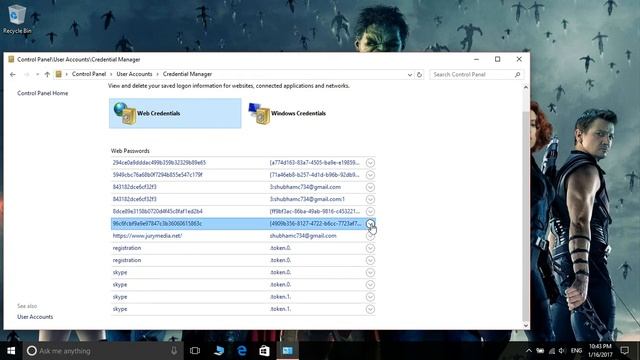
Task: Open the taskbar icon right of Task View
Action: (x=219, y=351)
